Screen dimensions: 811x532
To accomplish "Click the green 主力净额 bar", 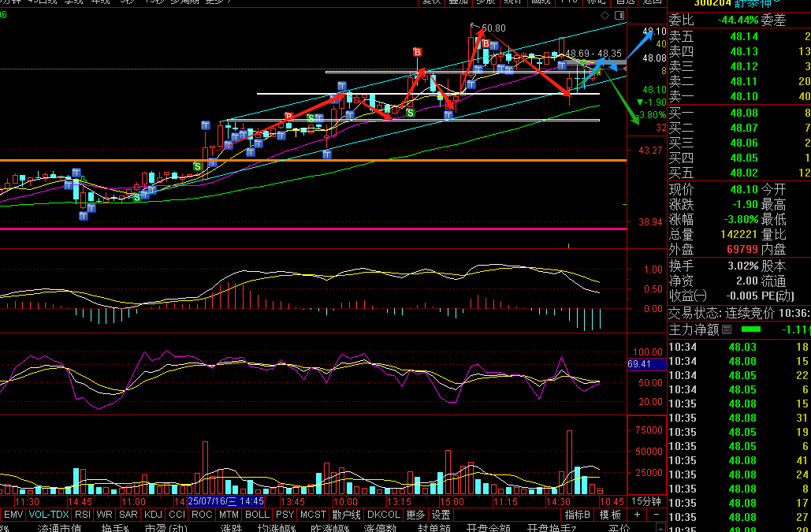I will coord(751,329).
